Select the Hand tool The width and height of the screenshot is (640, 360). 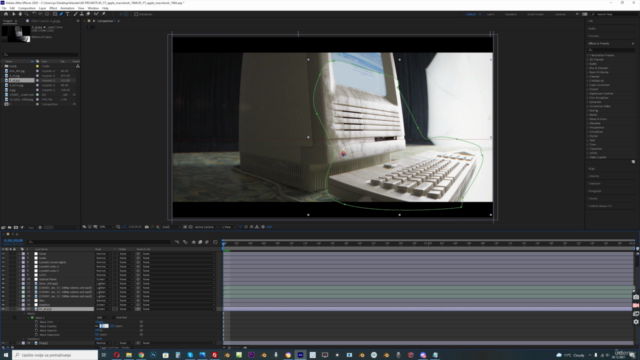tap(20, 14)
